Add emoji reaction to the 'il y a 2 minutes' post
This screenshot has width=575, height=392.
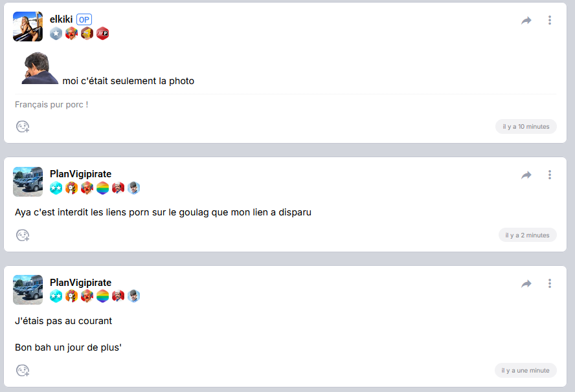pos(23,235)
